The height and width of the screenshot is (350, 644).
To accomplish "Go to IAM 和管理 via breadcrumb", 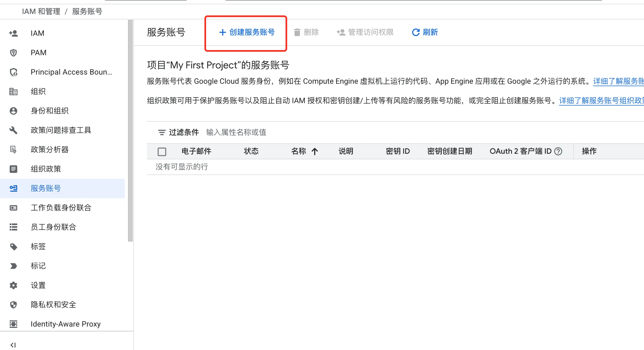I will tap(41, 11).
